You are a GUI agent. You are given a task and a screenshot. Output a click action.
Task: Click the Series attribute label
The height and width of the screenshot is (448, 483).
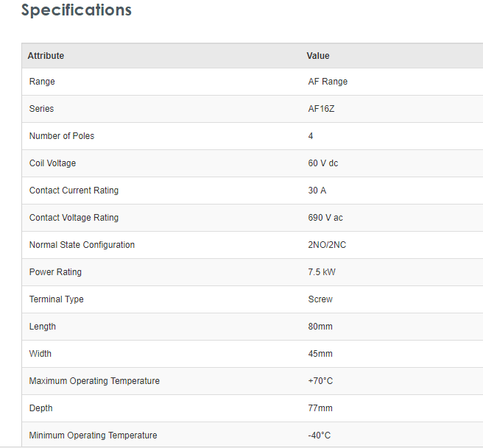pos(41,109)
